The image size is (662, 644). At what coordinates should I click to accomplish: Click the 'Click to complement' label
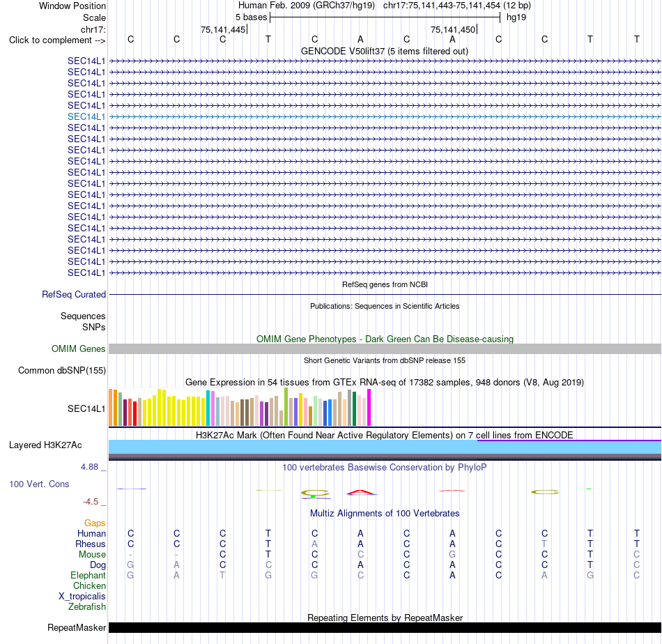point(57,40)
